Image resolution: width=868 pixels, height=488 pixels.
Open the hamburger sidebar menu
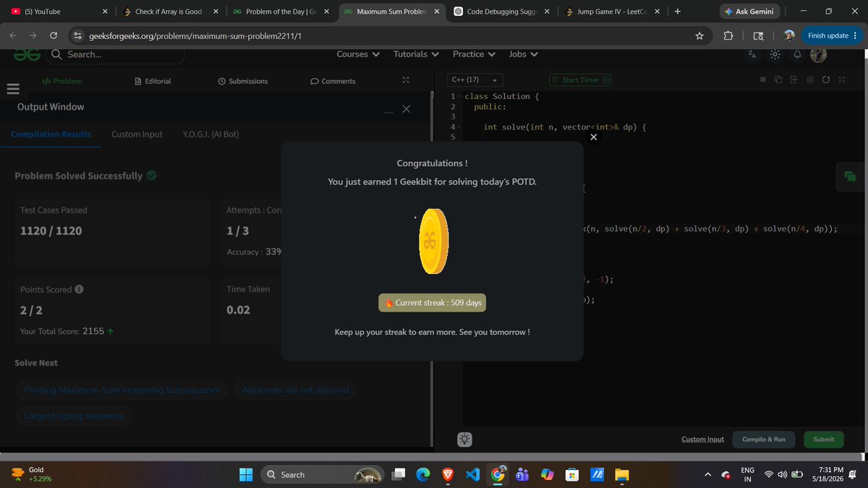coord(12,90)
